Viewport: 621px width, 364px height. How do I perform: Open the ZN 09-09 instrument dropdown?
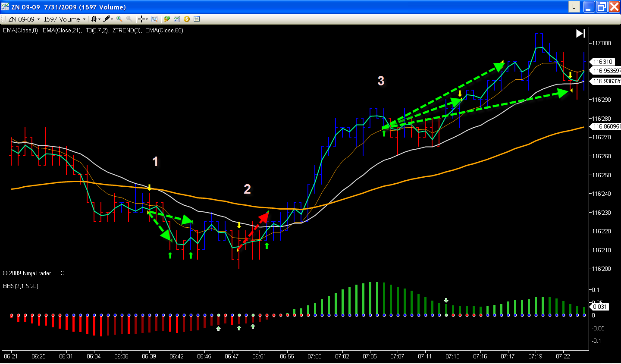[x=24, y=19]
